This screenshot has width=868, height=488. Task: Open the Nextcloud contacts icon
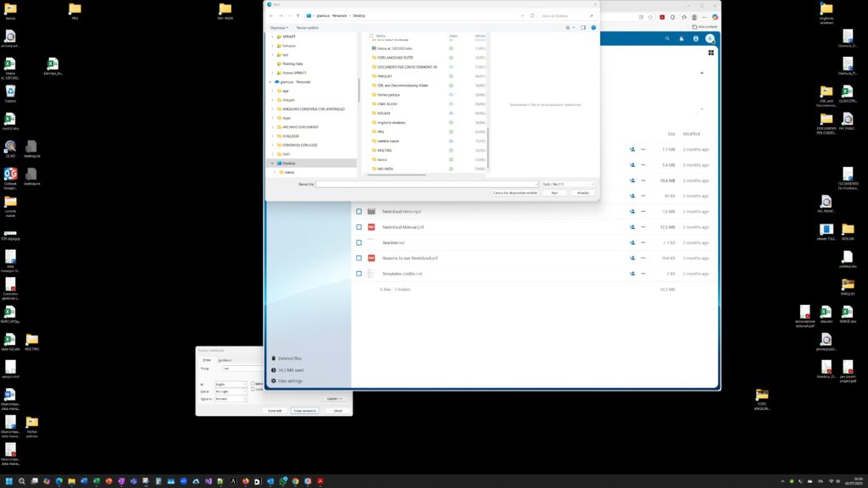pyautogui.click(x=696, y=39)
